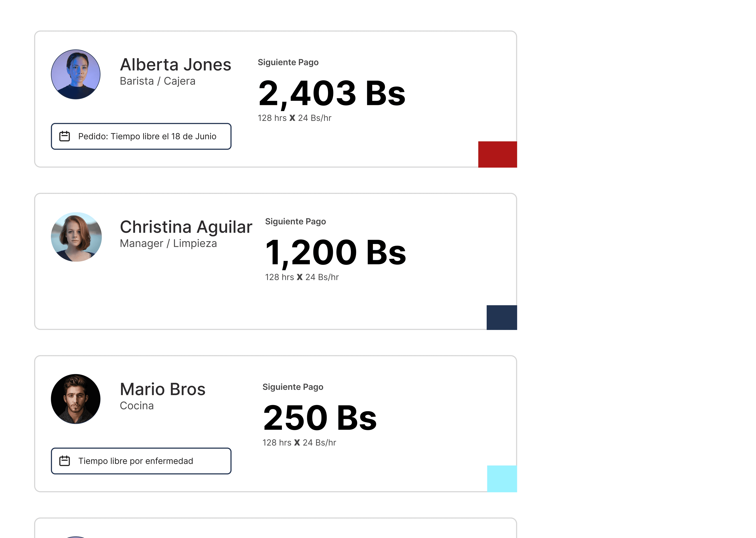Click the "Barista / Cajera" role label

[157, 81]
